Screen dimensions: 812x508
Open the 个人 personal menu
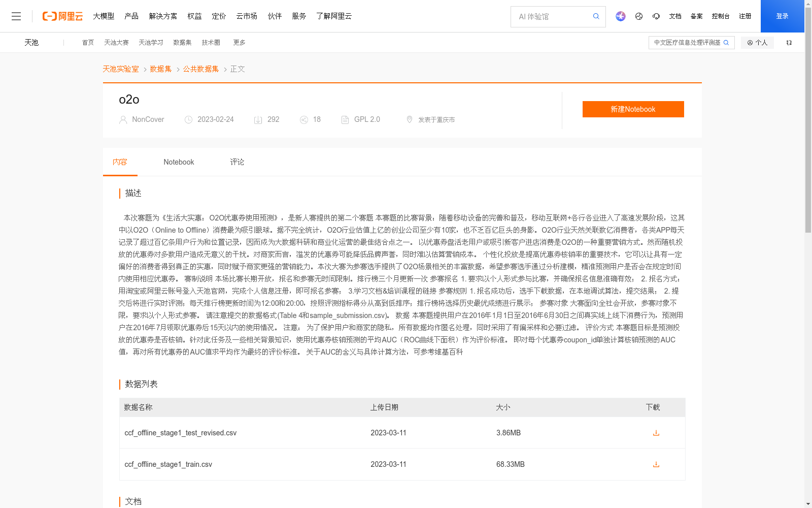tap(757, 43)
